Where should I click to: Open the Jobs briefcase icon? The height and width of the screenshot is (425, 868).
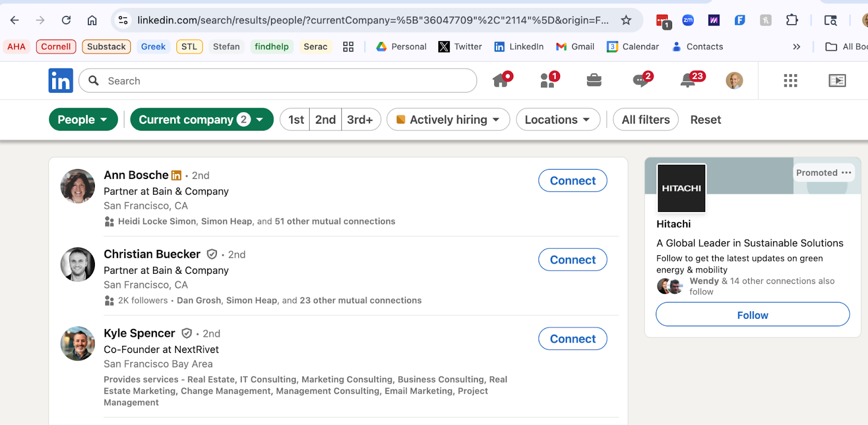tap(594, 81)
